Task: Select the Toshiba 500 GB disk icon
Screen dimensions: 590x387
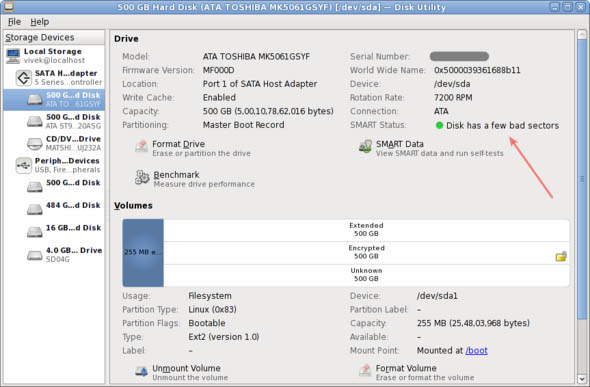Action: (x=35, y=100)
